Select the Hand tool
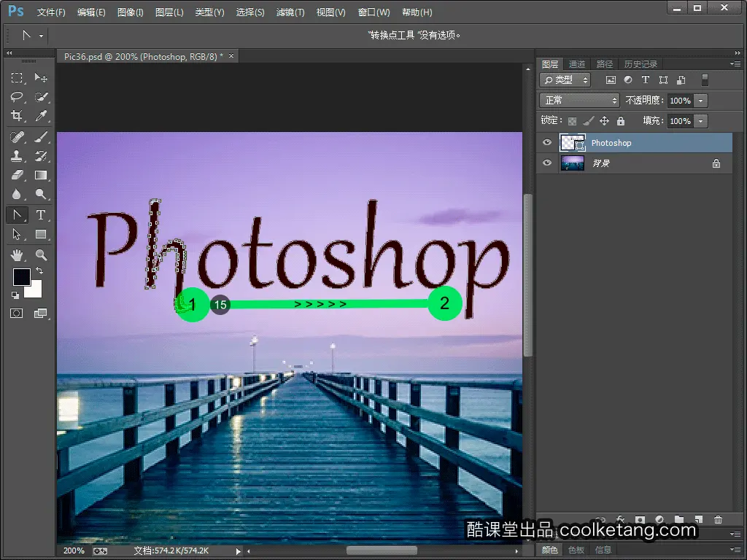Viewport: 747px width, 560px height. pyautogui.click(x=18, y=255)
